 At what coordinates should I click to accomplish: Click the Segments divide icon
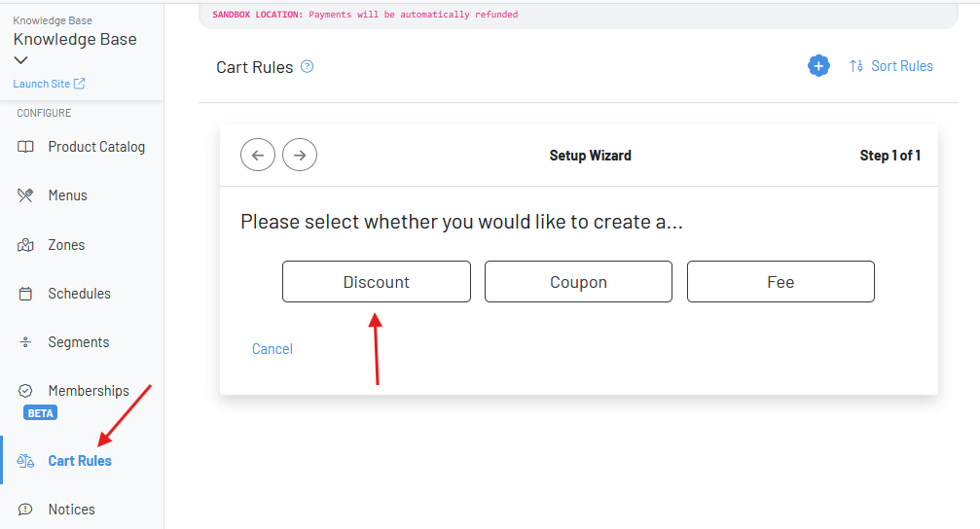[x=25, y=342]
